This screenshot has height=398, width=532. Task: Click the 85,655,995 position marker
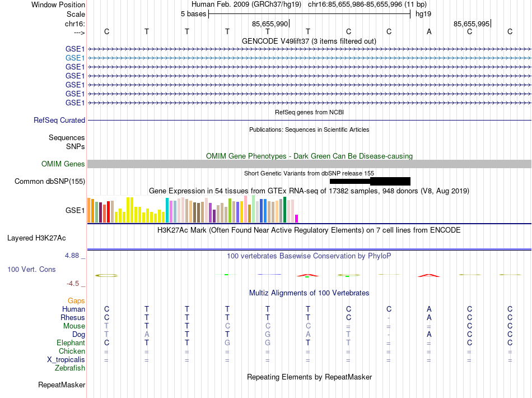coord(472,24)
